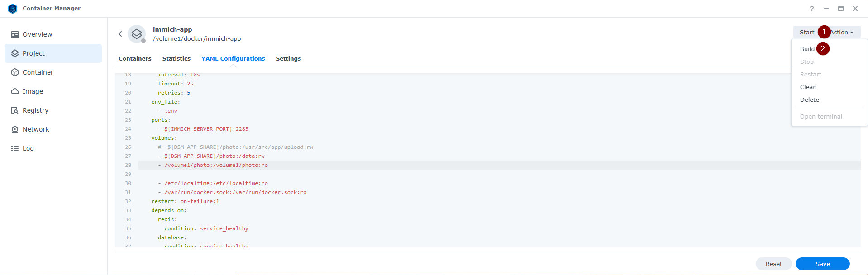The width and height of the screenshot is (868, 275).
Task: Open the Project section icon
Action: (x=15, y=53)
